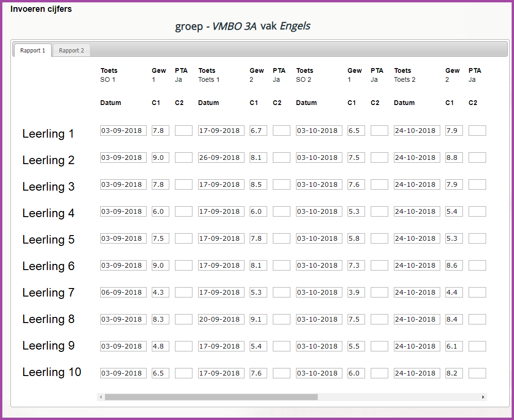Select Leerling 7 SO 1 date 06-09-2018
The width and height of the screenshot is (514, 420).
pyautogui.click(x=123, y=292)
